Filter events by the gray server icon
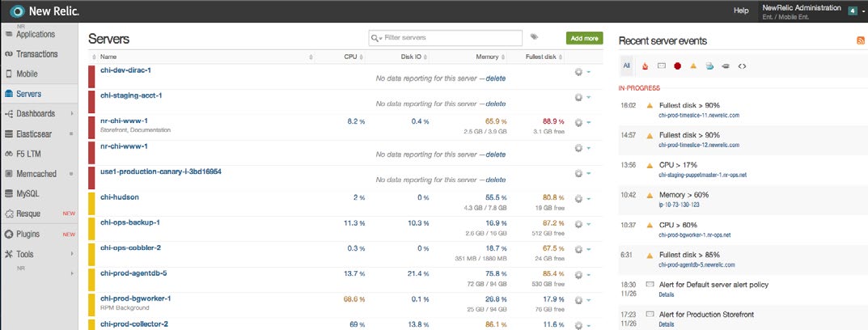868x330 pixels. click(x=726, y=66)
